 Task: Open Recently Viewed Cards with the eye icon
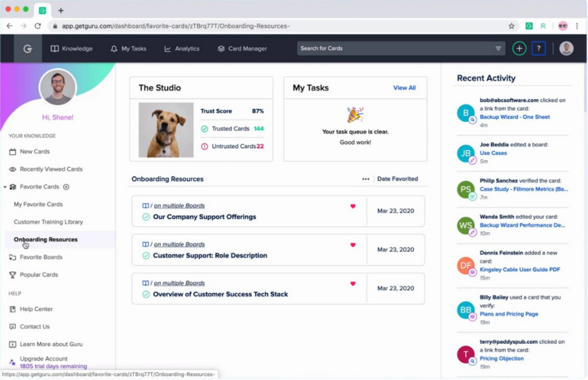click(13, 169)
